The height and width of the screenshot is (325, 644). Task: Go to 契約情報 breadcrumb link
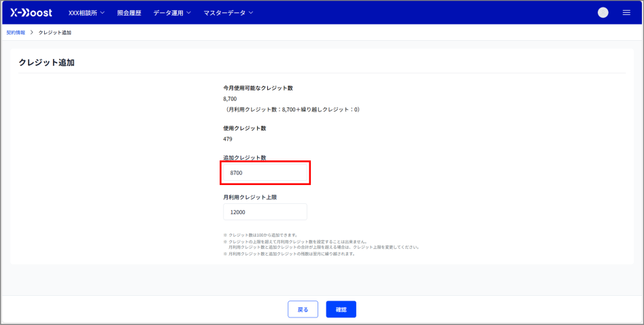point(16,33)
